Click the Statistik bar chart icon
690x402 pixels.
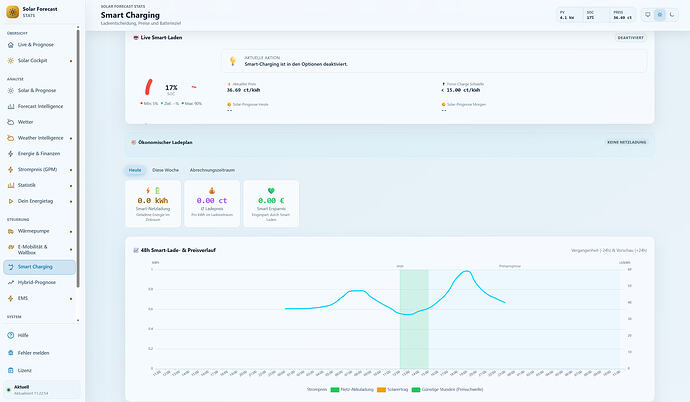pos(11,186)
